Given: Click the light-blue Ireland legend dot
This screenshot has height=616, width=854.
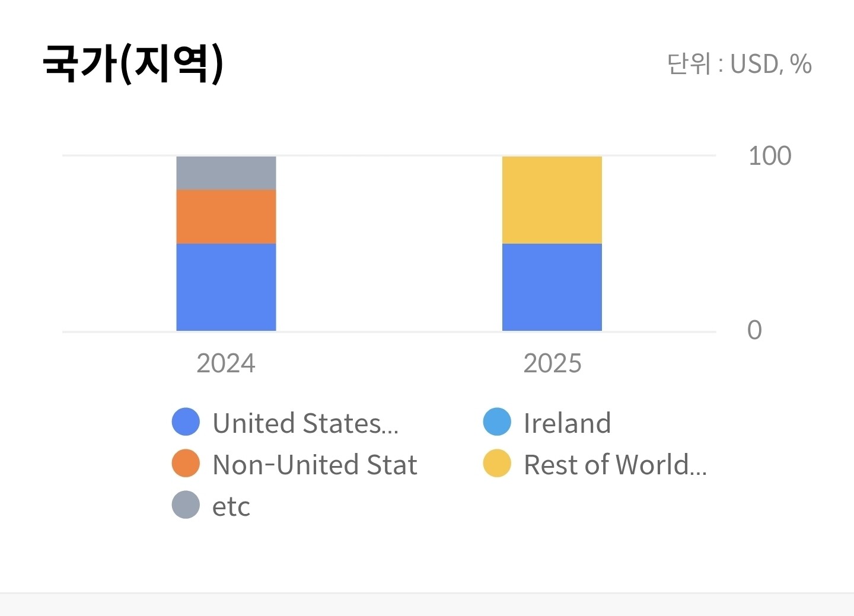Looking at the screenshot, I should 497,422.
